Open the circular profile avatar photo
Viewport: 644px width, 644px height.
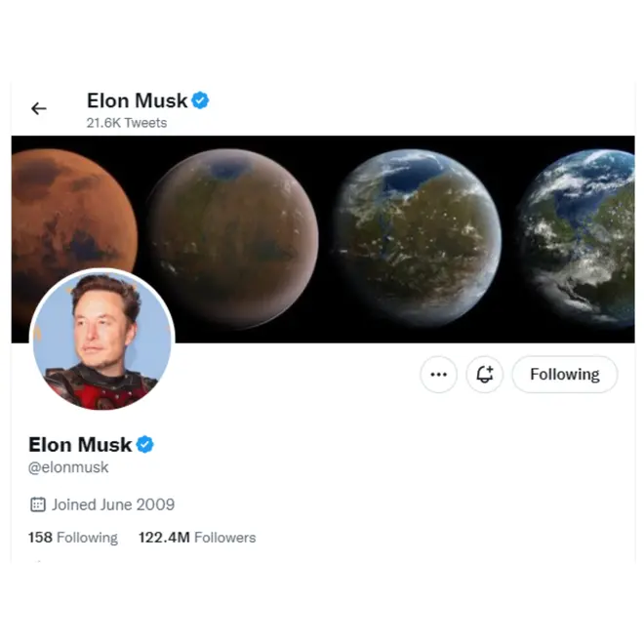102,340
